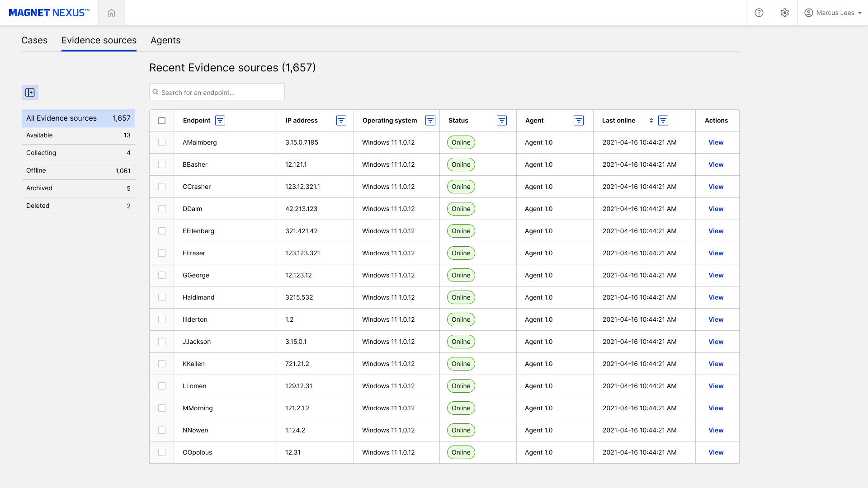This screenshot has height=488, width=868.
Task: Go to the home screen
Action: 111,12
